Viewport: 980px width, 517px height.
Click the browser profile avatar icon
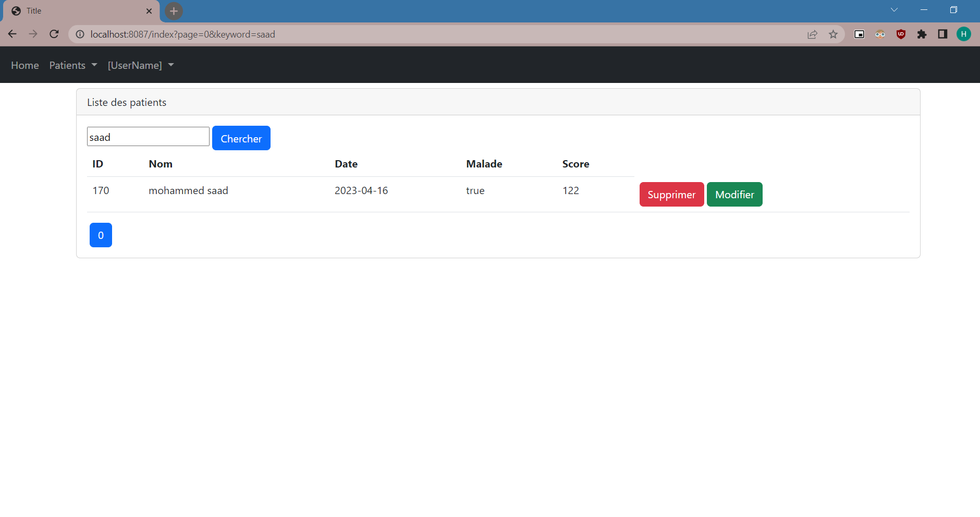point(964,34)
